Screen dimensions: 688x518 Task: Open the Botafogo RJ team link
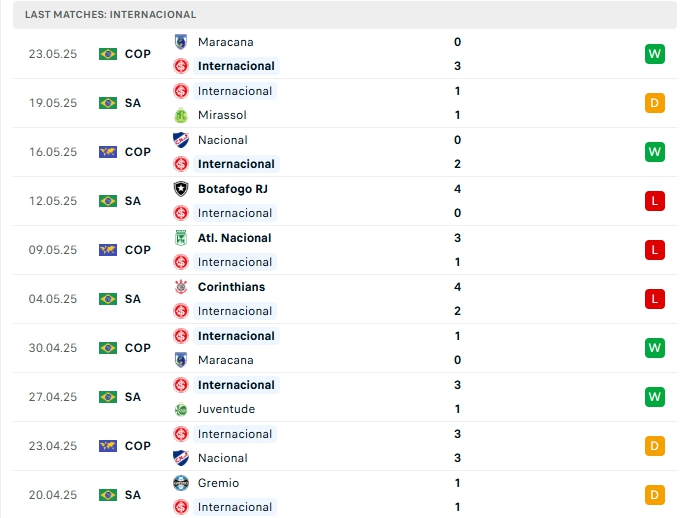[x=232, y=189]
